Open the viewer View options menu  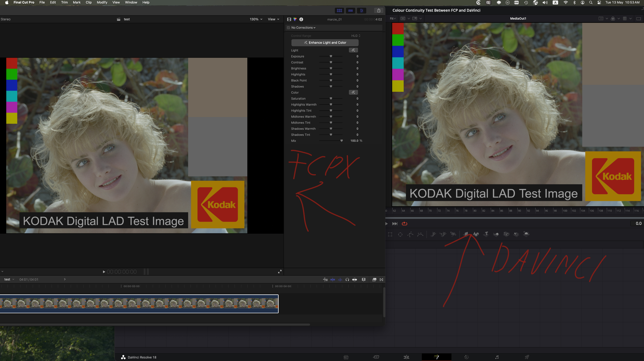(x=273, y=19)
